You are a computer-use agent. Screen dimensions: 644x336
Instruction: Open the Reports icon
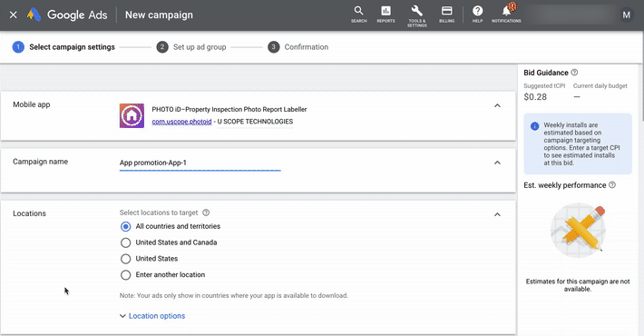tap(385, 15)
